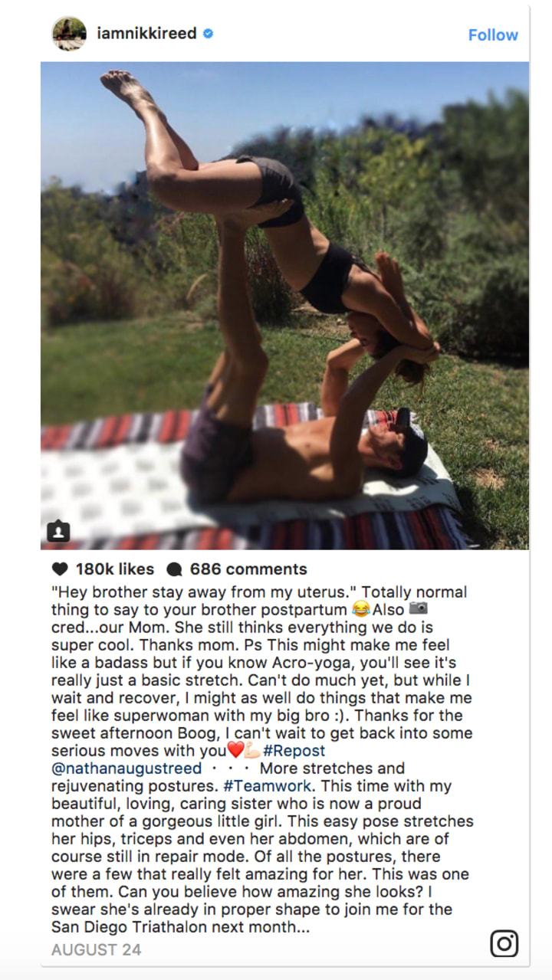
Task: Open the @nathanaugustreed mention
Action: click(127, 769)
